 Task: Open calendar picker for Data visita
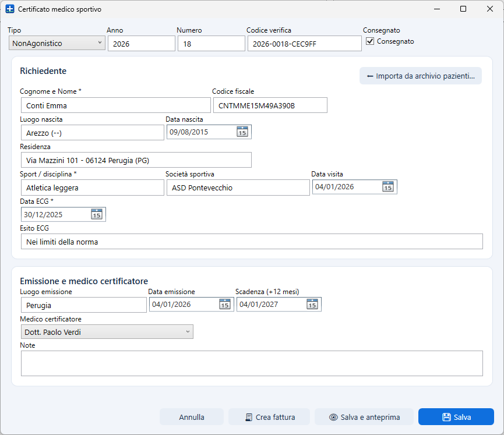tap(388, 187)
